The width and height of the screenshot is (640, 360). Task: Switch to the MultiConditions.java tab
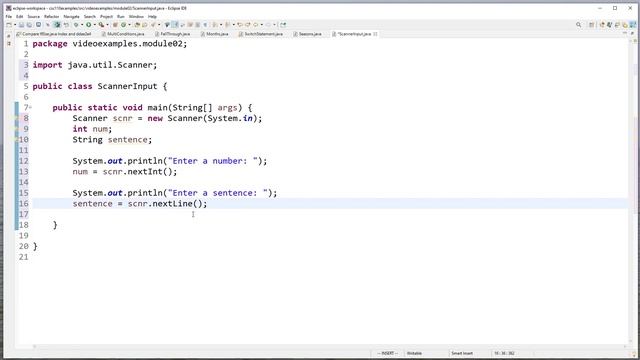(123, 34)
